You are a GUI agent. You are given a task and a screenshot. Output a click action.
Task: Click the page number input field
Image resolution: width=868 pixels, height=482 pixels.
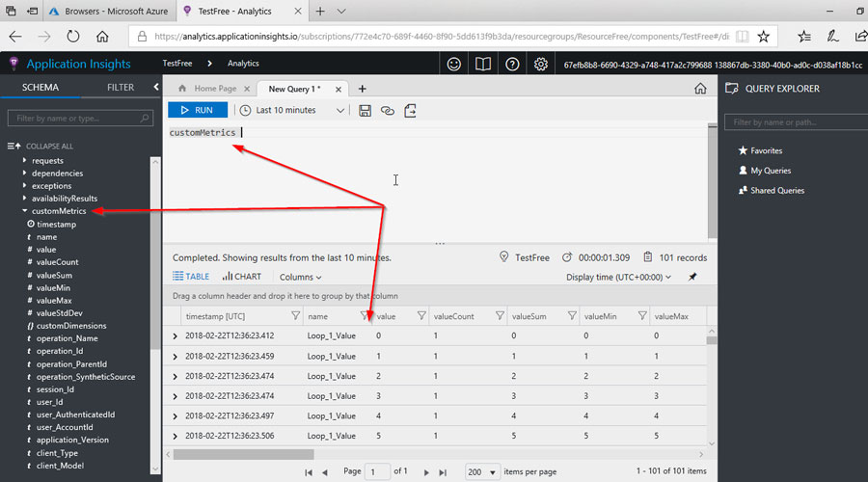[x=377, y=472]
